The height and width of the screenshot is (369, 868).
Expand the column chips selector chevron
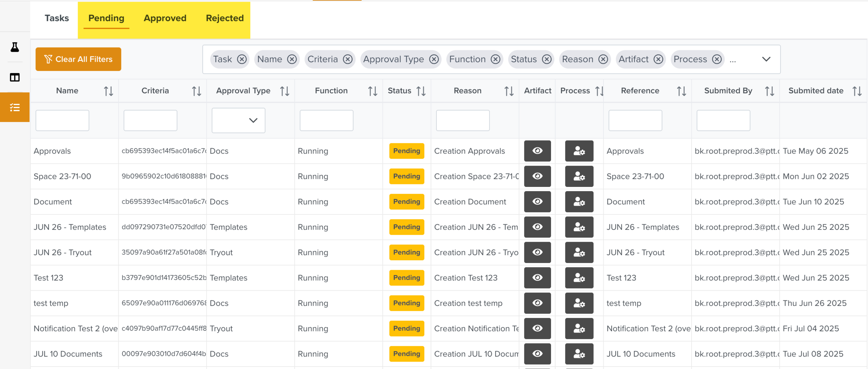[766, 59]
